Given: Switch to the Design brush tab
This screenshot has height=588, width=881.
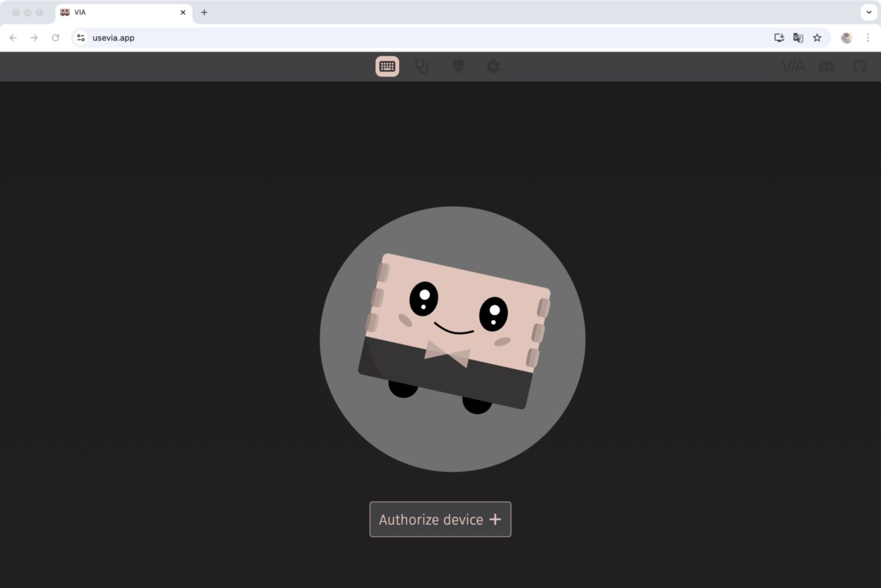Looking at the screenshot, I should click(458, 66).
